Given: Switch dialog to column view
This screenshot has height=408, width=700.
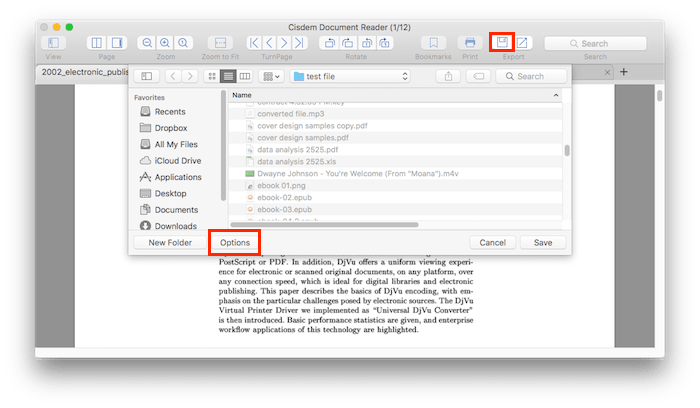Looking at the screenshot, I should tap(245, 76).
